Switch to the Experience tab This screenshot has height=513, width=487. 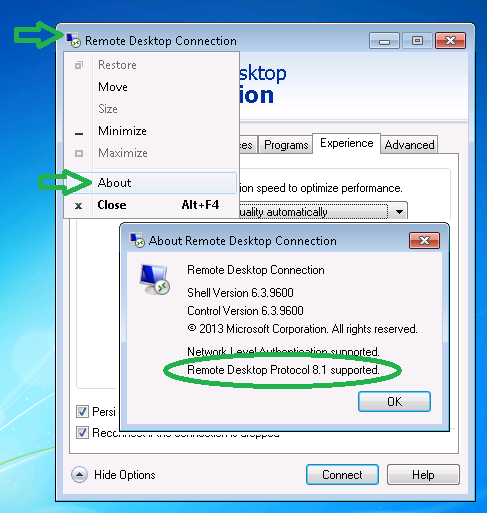tap(346, 143)
